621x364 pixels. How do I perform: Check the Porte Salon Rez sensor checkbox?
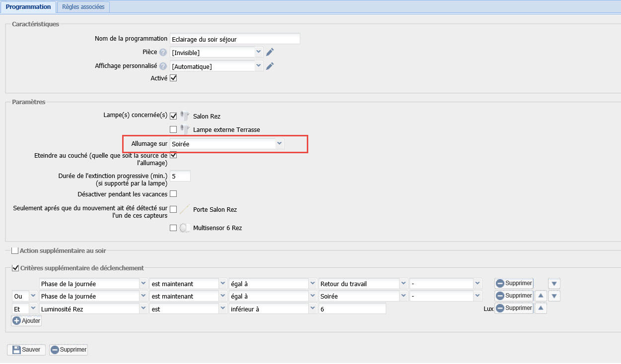[173, 209]
